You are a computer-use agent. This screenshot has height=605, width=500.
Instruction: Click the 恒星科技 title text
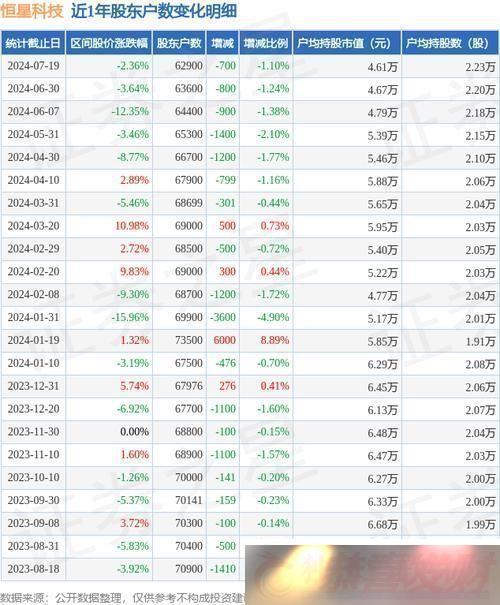coord(32,10)
